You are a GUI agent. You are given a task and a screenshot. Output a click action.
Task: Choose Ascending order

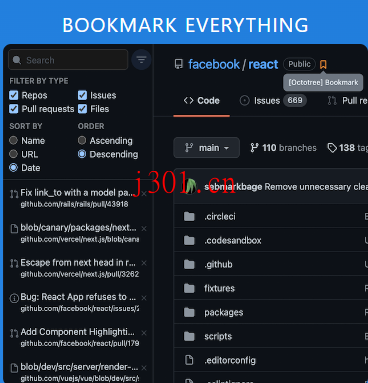[x=82, y=140]
